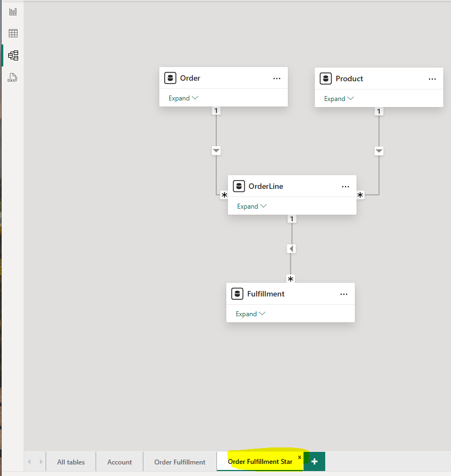Switch to the All tables tab
Viewport: 451px width, 476px height.
(x=71, y=462)
